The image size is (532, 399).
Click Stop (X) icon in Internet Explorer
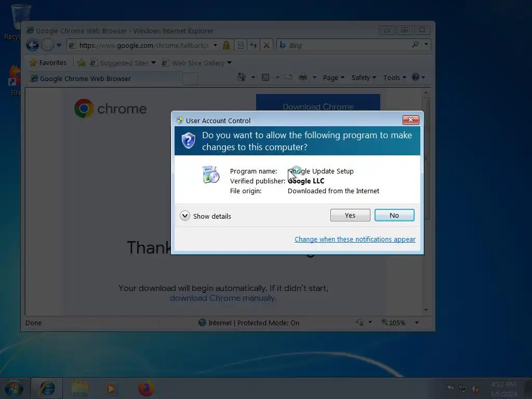click(267, 45)
